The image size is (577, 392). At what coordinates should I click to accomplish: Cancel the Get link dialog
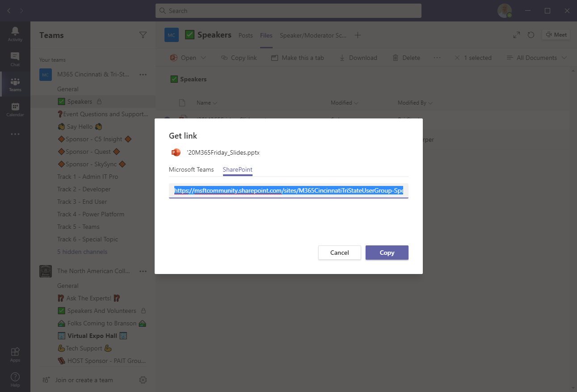pos(339,253)
